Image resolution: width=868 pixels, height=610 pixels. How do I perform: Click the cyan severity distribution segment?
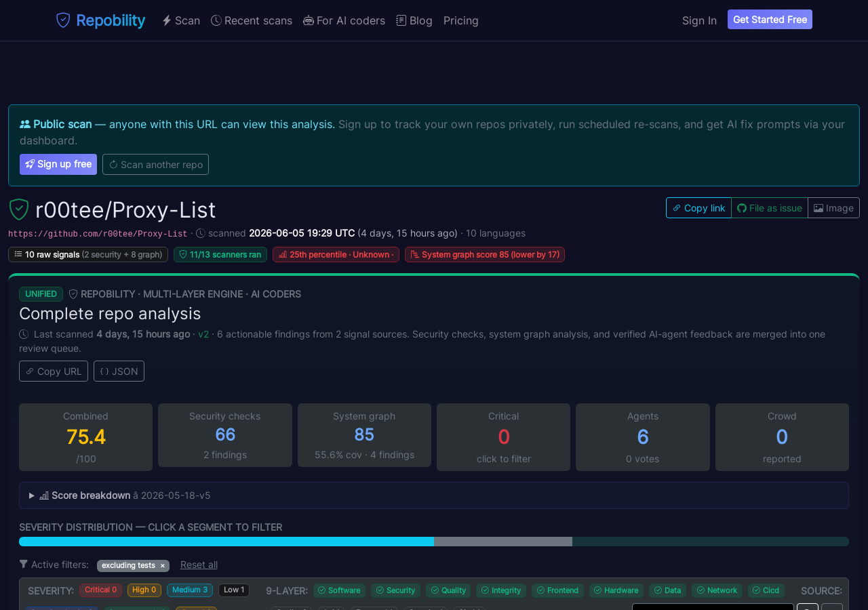click(226, 542)
